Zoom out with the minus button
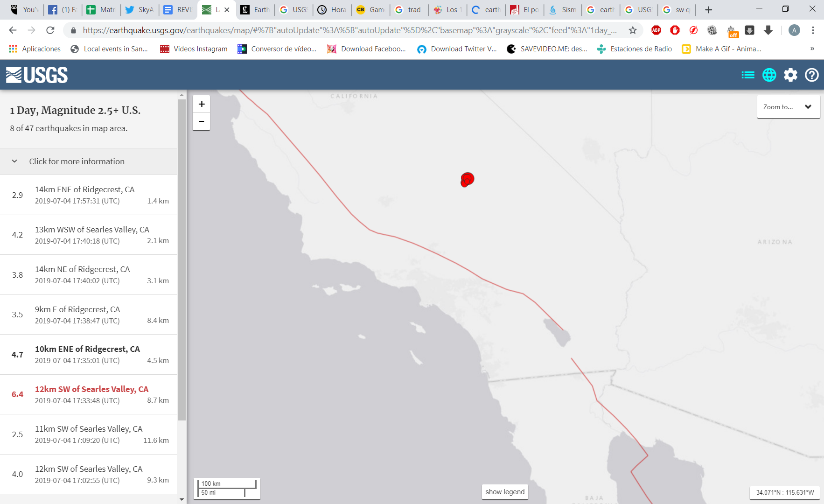The image size is (824, 504). [x=201, y=121]
